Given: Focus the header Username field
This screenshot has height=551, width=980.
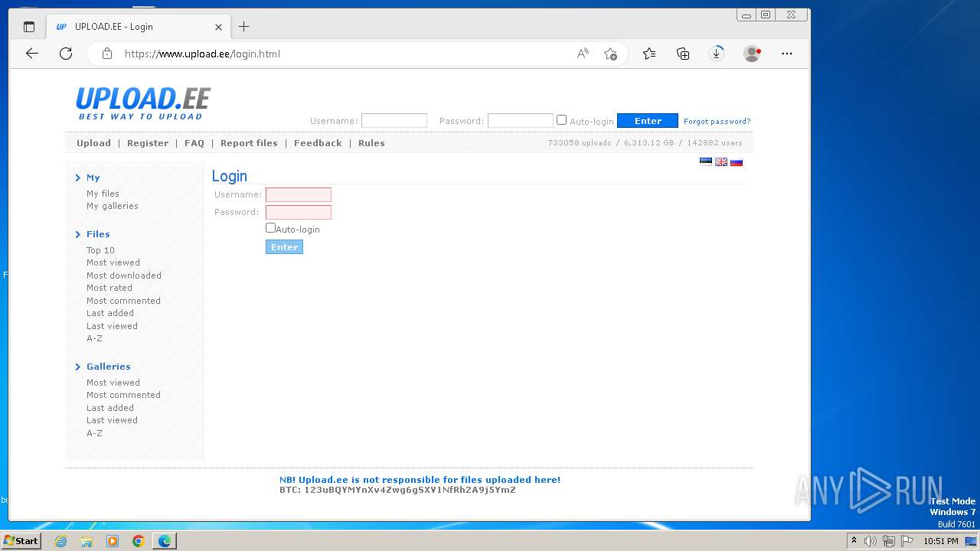Looking at the screenshot, I should tap(394, 120).
